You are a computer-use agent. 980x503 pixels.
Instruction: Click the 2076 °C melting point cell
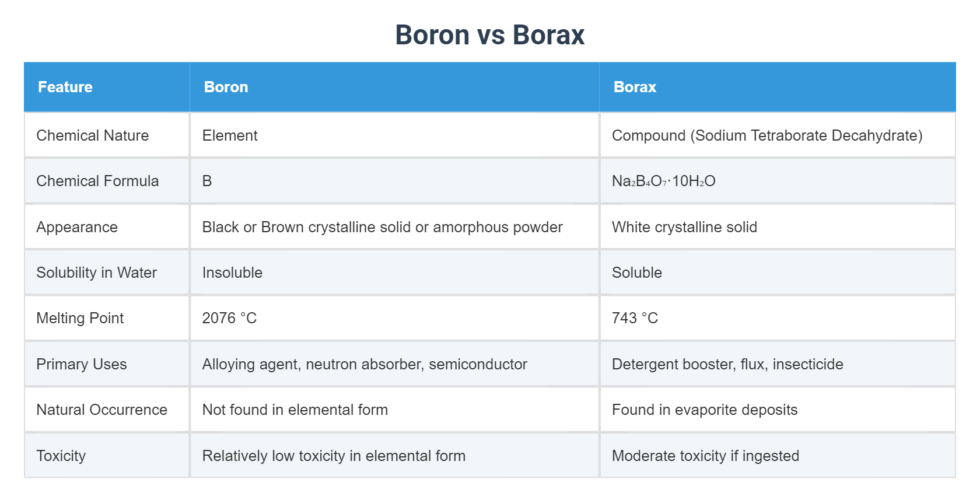click(x=229, y=318)
